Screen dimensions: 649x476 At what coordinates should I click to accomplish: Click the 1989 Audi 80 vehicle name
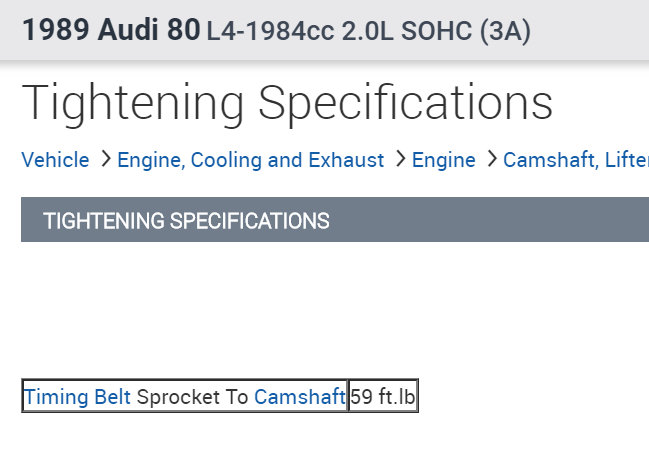click(111, 30)
